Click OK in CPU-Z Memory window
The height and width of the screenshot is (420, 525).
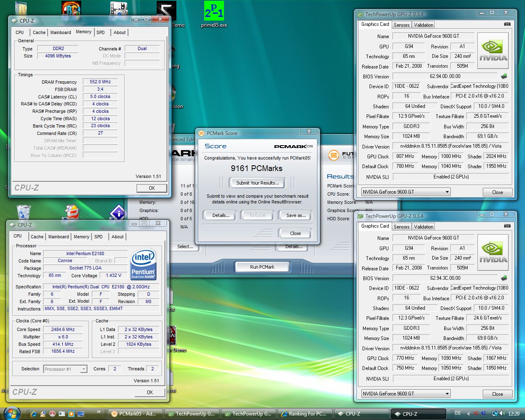pos(152,188)
